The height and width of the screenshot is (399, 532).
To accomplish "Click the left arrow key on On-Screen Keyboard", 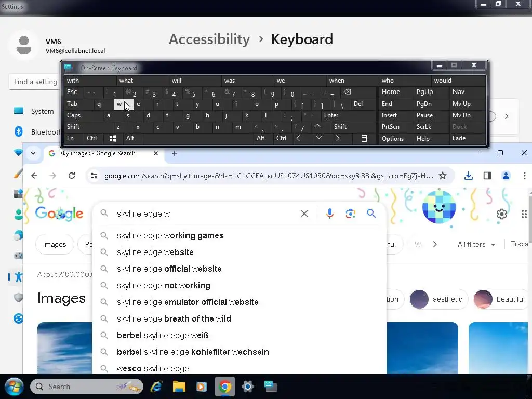I will (x=298, y=138).
